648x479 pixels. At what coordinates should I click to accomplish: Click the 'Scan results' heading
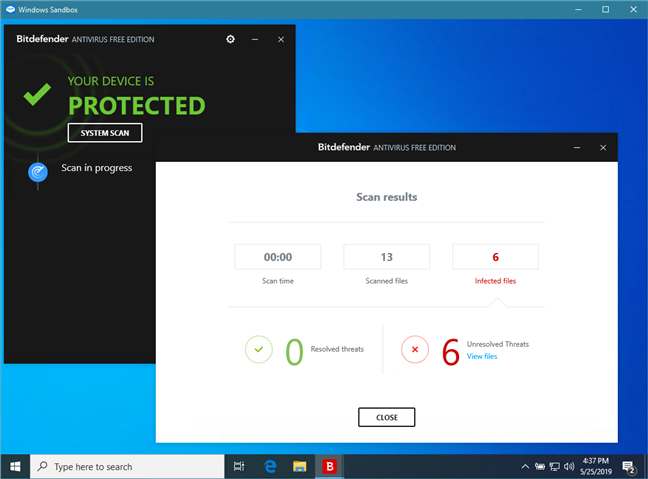click(x=386, y=197)
